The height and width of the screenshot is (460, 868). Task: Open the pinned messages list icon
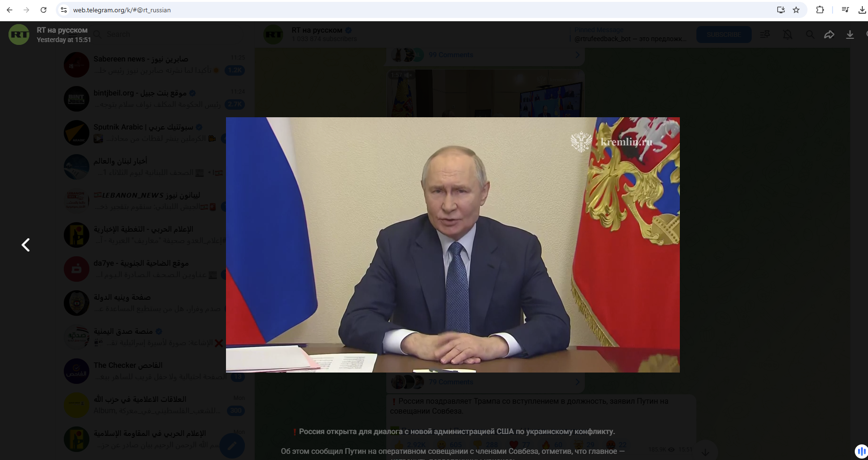[x=764, y=35]
